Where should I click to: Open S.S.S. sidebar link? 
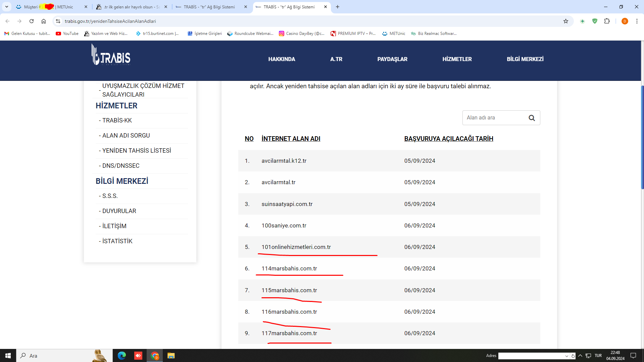110,196
